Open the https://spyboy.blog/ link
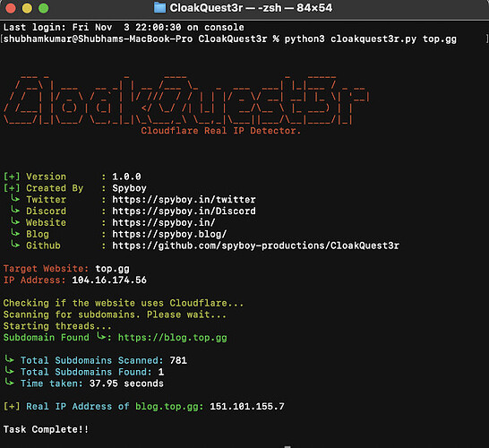This screenshot has height=448, width=489. coord(169,234)
